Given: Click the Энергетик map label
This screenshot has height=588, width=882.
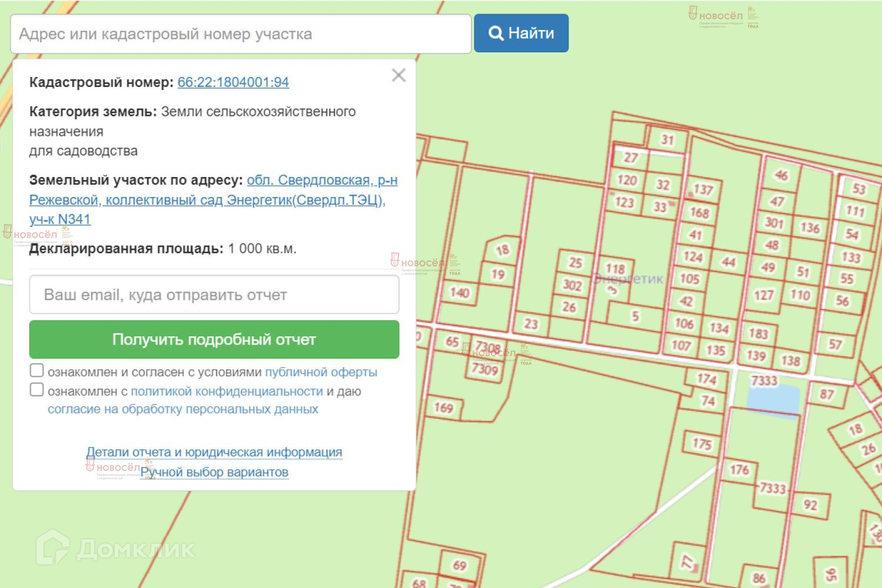Looking at the screenshot, I should coord(628,279).
